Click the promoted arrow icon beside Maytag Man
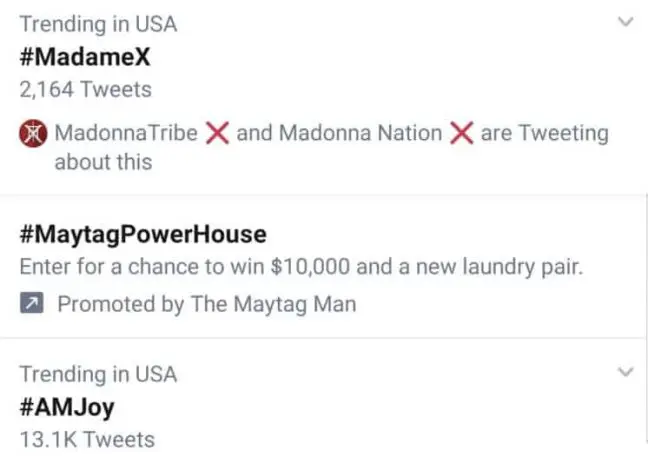This screenshot has width=648, height=470. pos(32,304)
